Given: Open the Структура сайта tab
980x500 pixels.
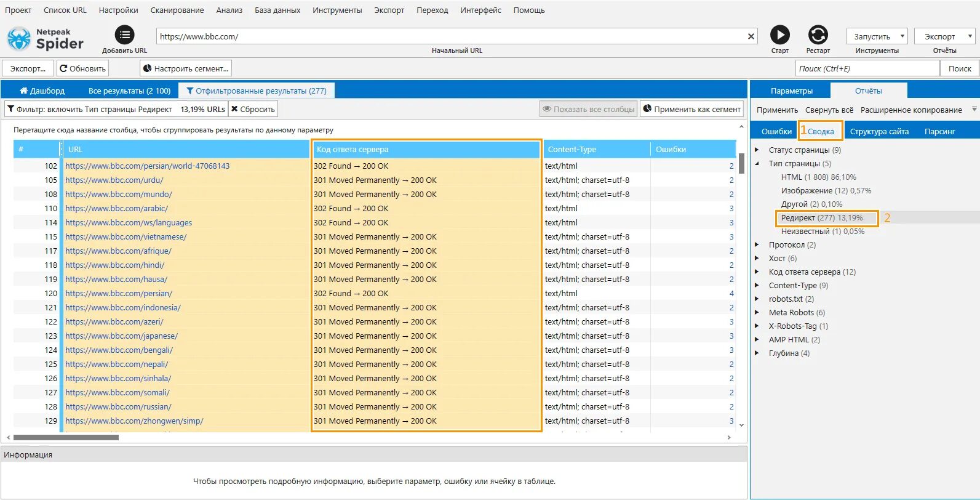Looking at the screenshot, I should [879, 131].
